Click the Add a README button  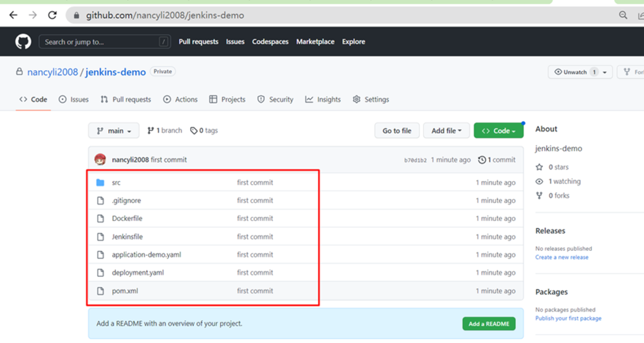tap(489, 324)
